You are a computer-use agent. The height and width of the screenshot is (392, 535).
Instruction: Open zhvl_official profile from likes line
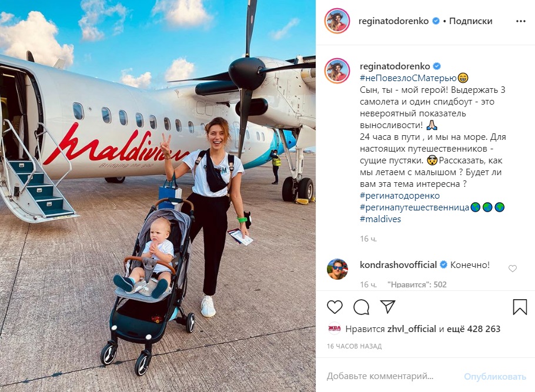pyautogui.click(x=412, y=329)
